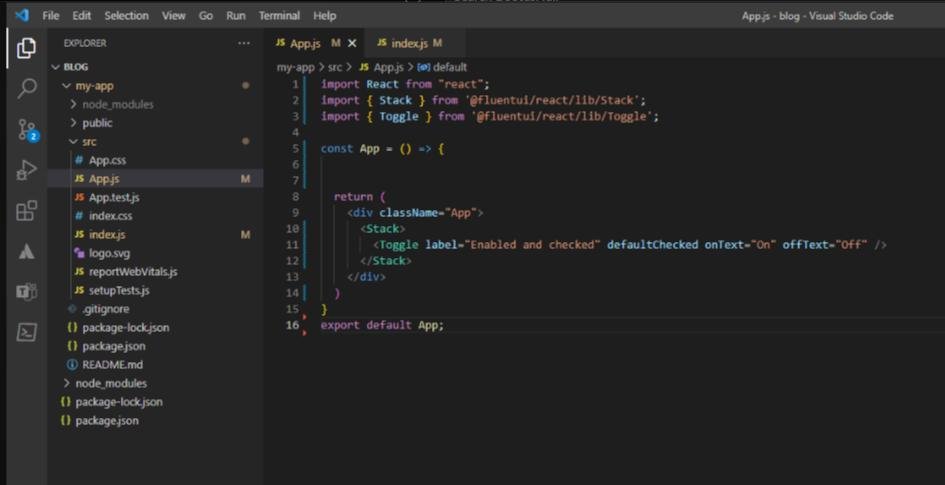Open the Search view icon
Viewport: 945px width, 485px height.
tap(27, 88)
